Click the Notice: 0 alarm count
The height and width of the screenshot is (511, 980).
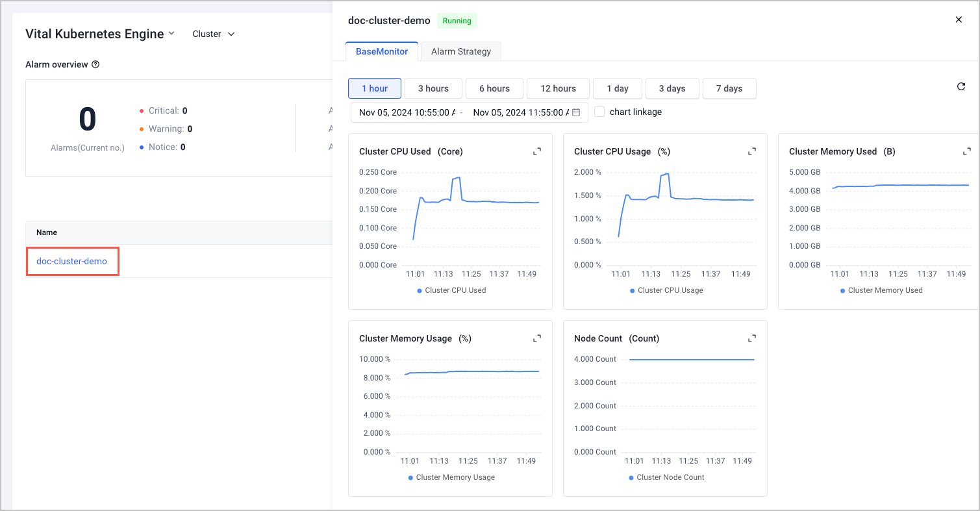162,147
